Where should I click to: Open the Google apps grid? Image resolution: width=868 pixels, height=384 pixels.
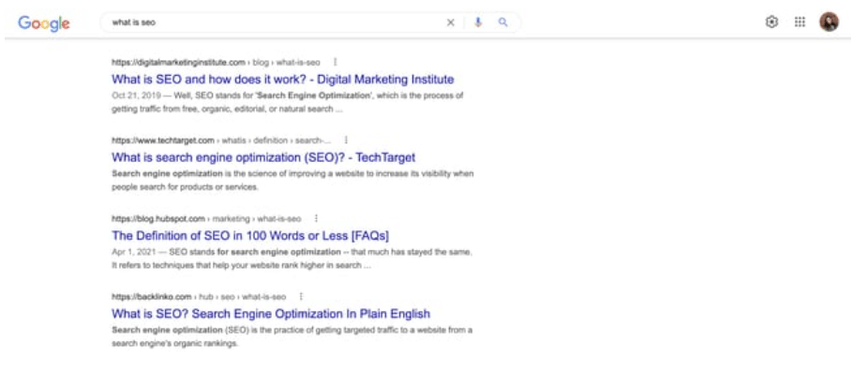coord(800,22)
